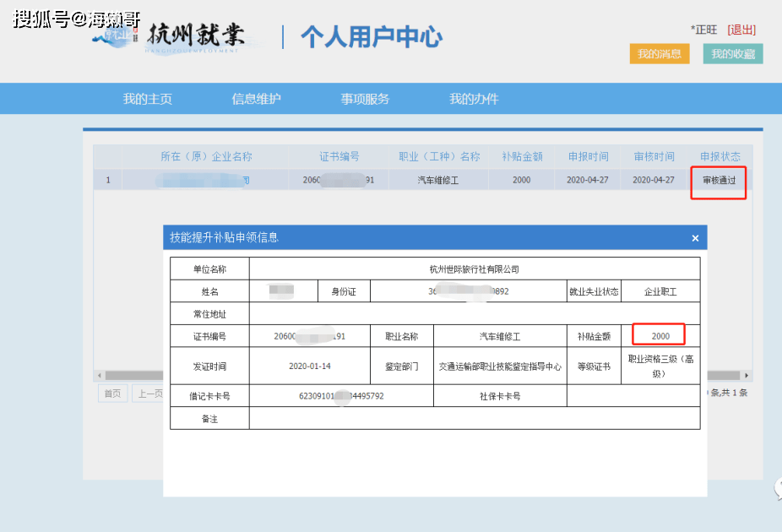Click the 补贴金额 column header
This screenshot has height=532, width=782.
tap(522, 156)
